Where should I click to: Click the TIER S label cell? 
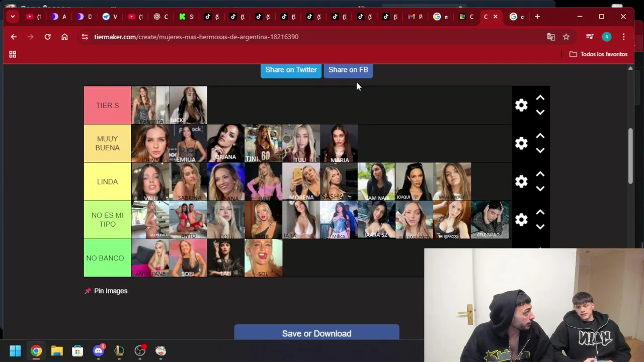point(107,105)
